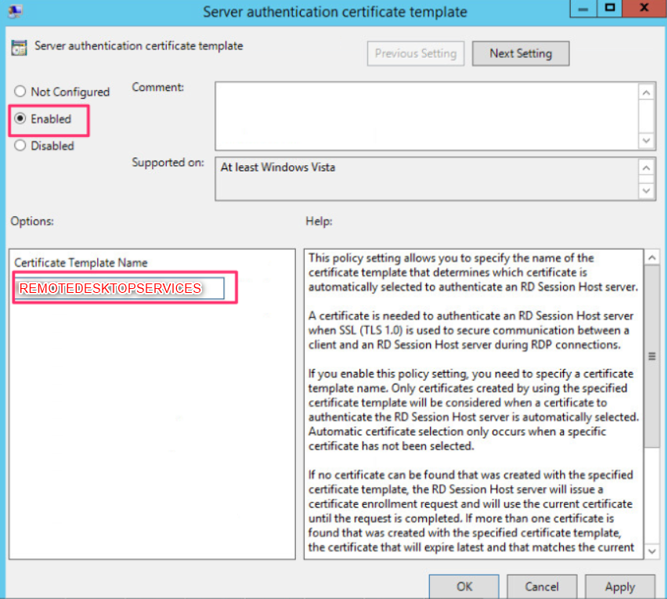Click the Help pane scroll down arrow
Image resolution: width=667 pixels, height=599 pixels.
pos(652,551)
